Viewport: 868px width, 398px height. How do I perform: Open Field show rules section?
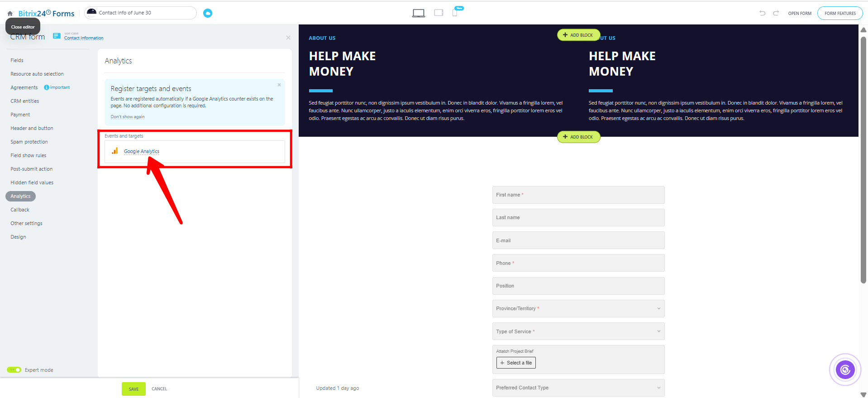tap(29, 155)
